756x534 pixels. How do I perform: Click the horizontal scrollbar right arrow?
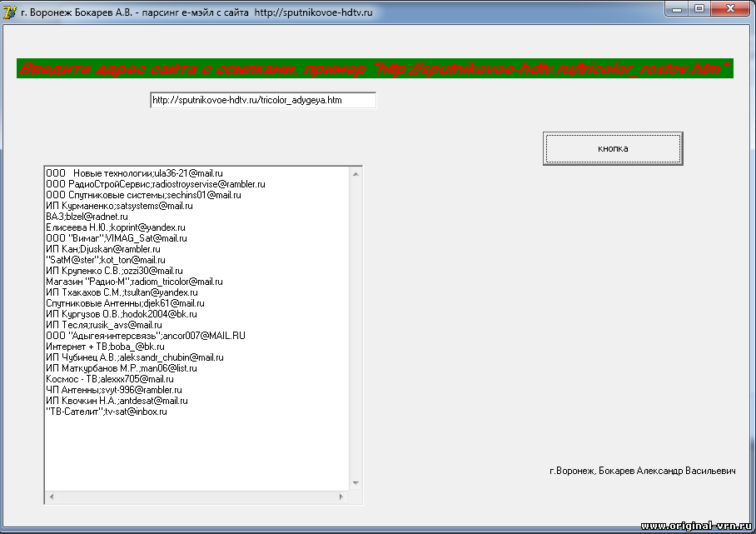341,497
